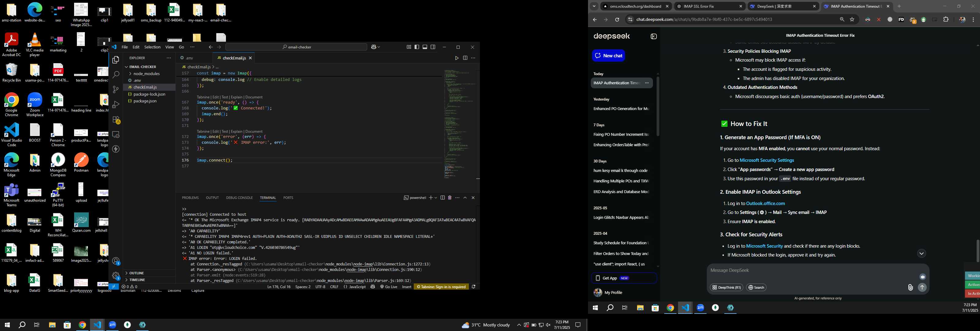
Task: Toggle DeepThink (R1) mode
Action: pos(726,287)
